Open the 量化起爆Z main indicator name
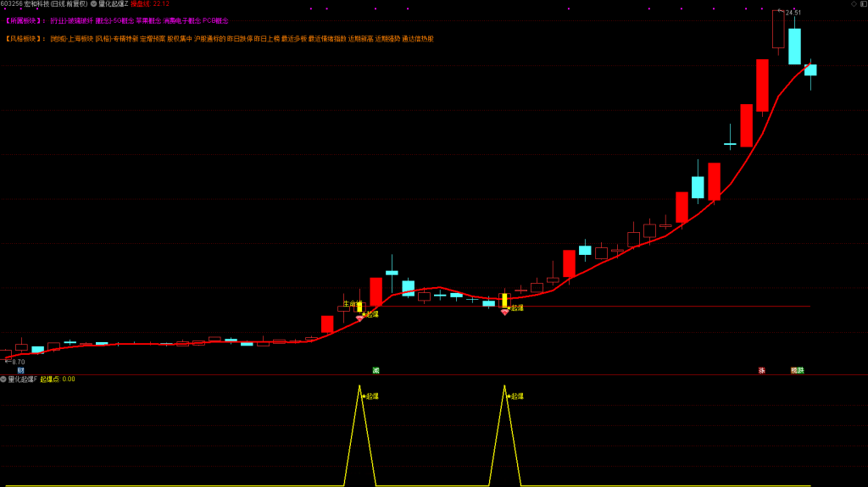Screen dimensions: 868x487 pos(113,4)
